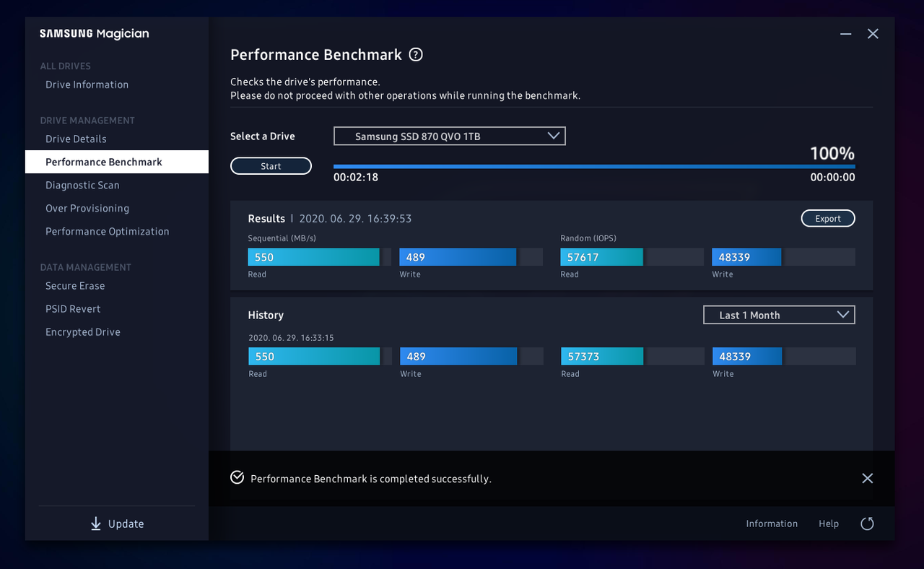Close the Samsung Magician window
Viewport: 924px width, 569px height.
click(873, 34)
